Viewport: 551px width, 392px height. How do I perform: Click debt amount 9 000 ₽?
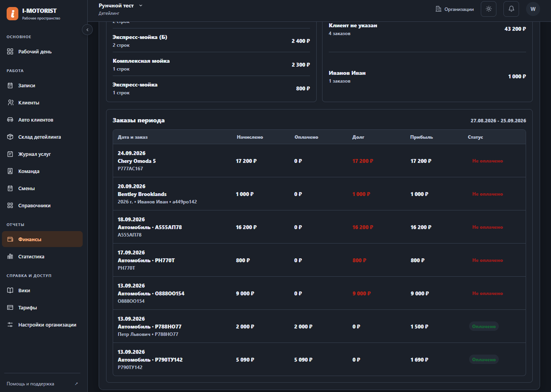(x=361, y=293)
